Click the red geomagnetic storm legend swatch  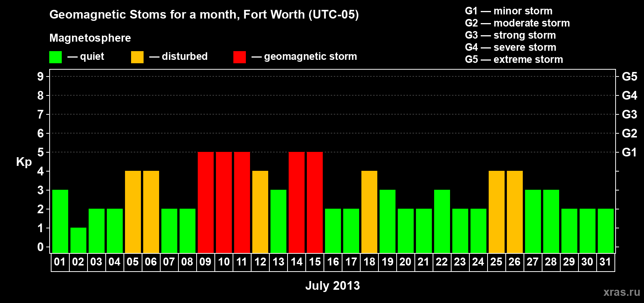pyautogui.click(x=240, y=57)
